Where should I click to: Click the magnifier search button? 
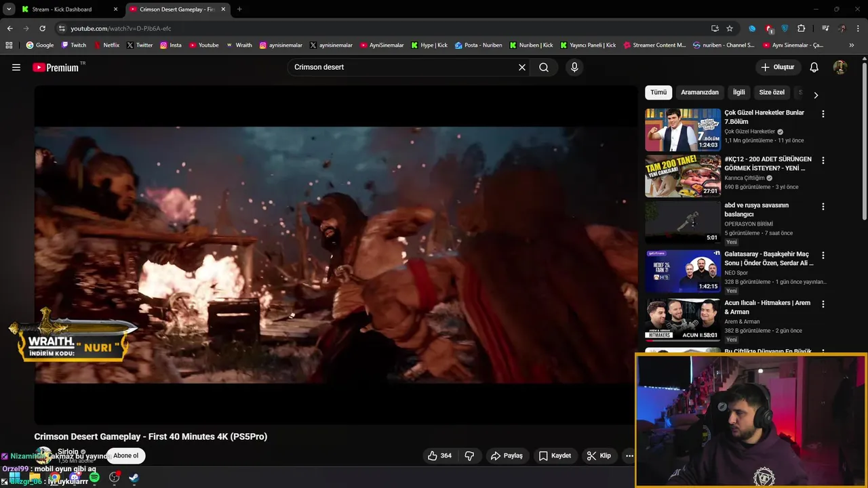pos(544,67)
